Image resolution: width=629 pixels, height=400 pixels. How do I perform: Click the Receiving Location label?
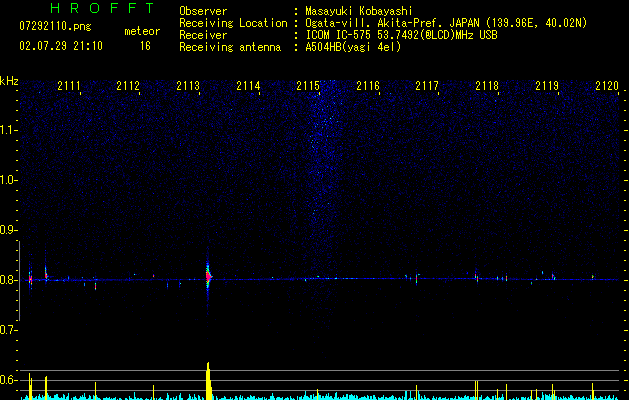(233, 23)
